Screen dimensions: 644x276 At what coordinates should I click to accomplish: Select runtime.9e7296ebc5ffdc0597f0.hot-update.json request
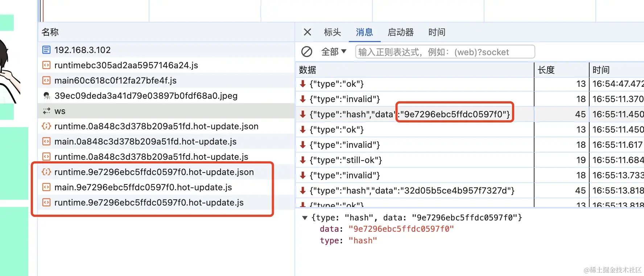click(x=166, y=172)
